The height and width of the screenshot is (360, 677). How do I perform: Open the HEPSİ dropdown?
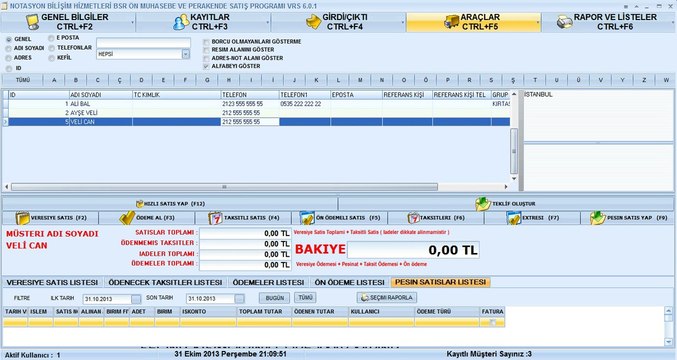186,54
